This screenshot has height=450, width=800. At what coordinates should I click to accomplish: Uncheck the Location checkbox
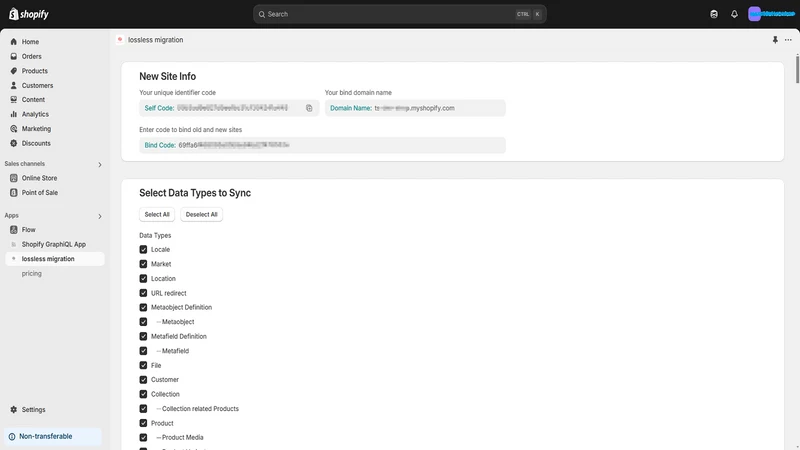143,279
